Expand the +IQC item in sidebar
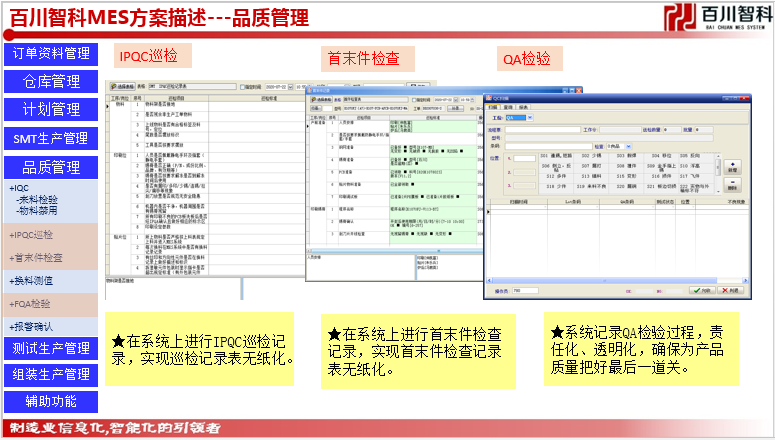 19,188
